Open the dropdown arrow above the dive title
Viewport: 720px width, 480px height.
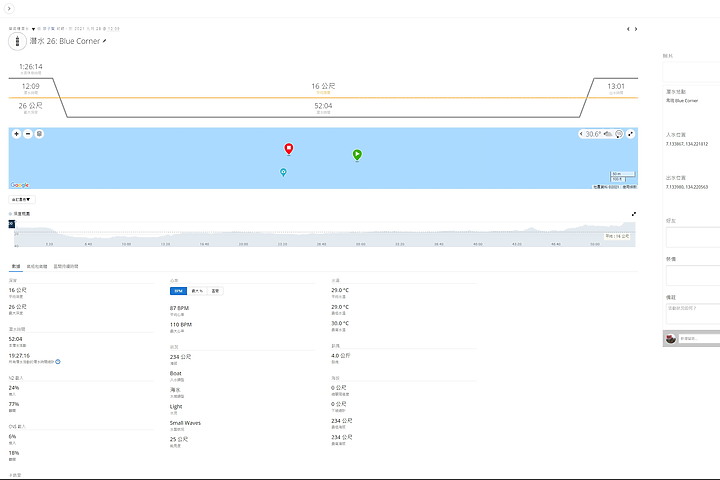(33, 29)
